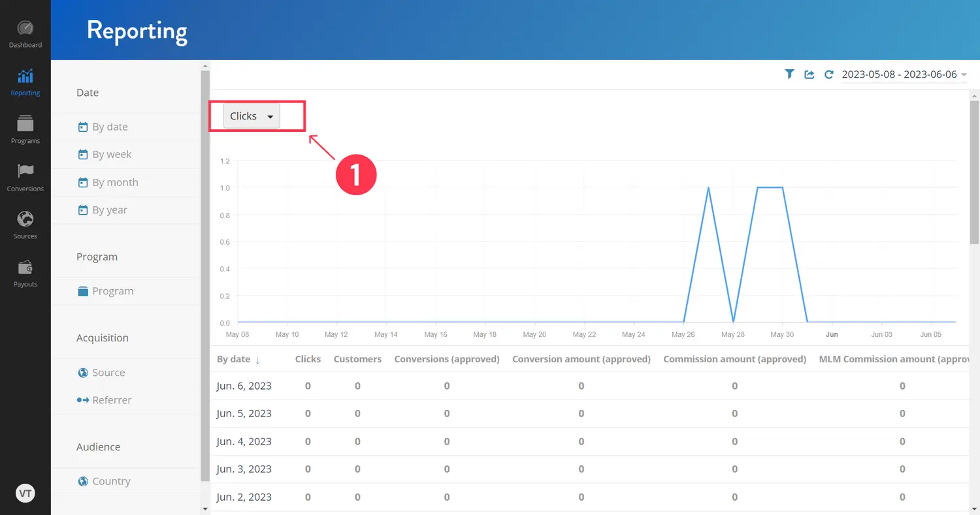Screen dimensions: 980x515
Task: Expand the Clicks metric dropdown
Action: [252, 116]
